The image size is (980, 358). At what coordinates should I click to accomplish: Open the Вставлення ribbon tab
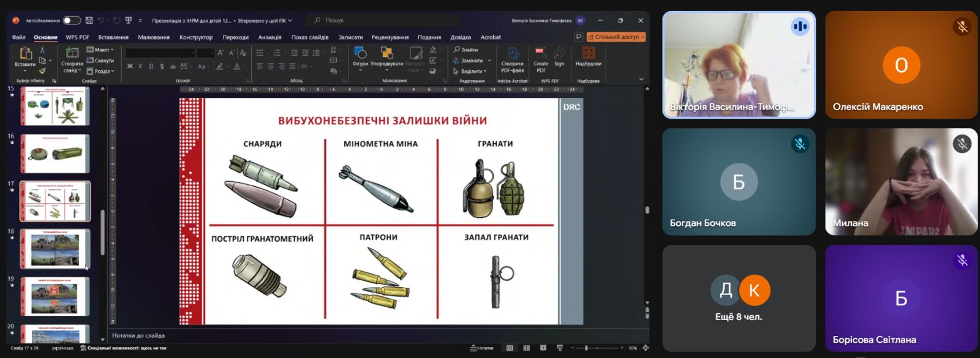point(113,37)
